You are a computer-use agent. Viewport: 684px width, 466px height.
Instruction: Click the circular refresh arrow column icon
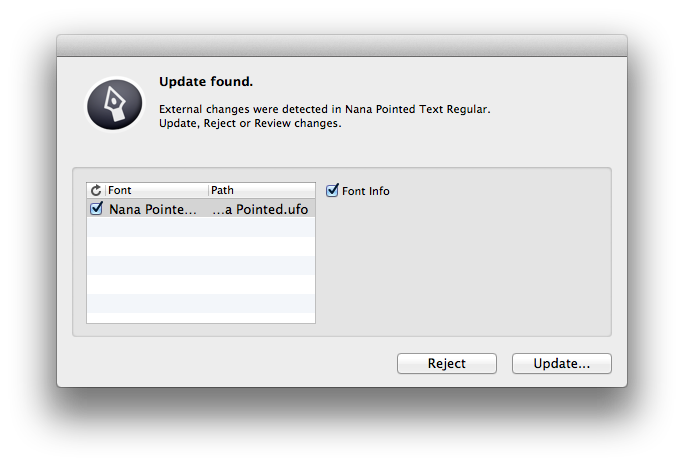pos(96,190)
